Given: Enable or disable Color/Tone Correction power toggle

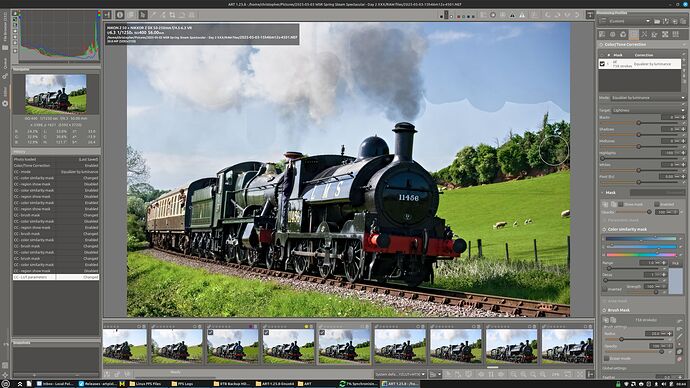Looking at the screenshot, I should 601,44.
